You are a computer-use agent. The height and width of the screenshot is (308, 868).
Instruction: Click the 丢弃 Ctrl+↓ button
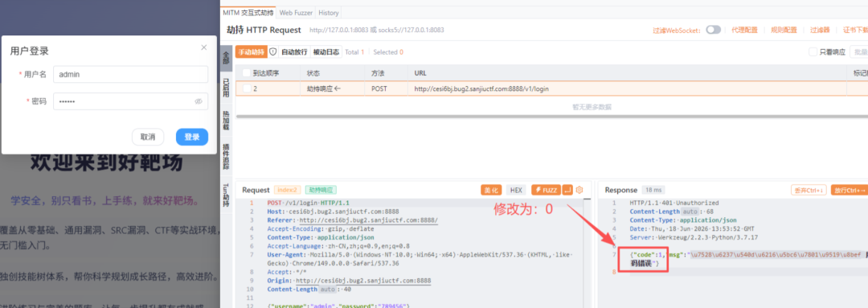pyautogui.click(x=809, y=190)
